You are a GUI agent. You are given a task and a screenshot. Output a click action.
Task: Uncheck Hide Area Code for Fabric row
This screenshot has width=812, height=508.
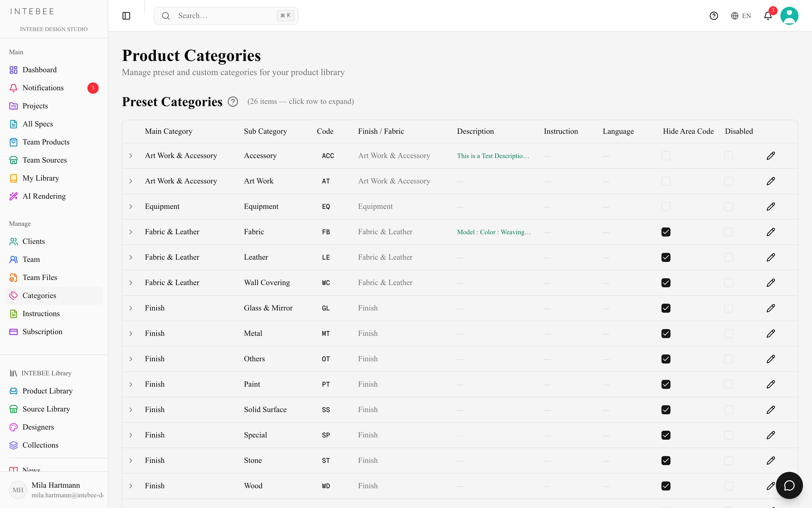click(x=666, y=232)
